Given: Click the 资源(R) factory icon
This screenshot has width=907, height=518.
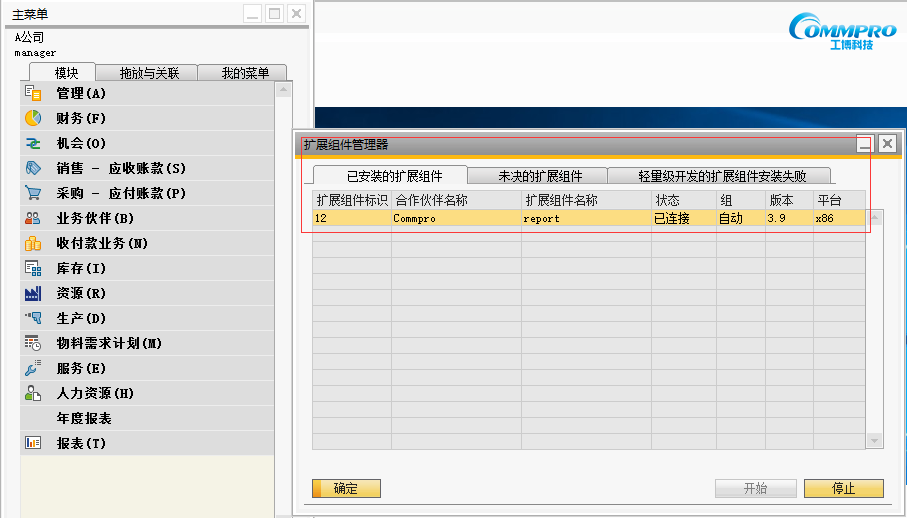Looking at the screenshot, I should click(x=33, y=293).
